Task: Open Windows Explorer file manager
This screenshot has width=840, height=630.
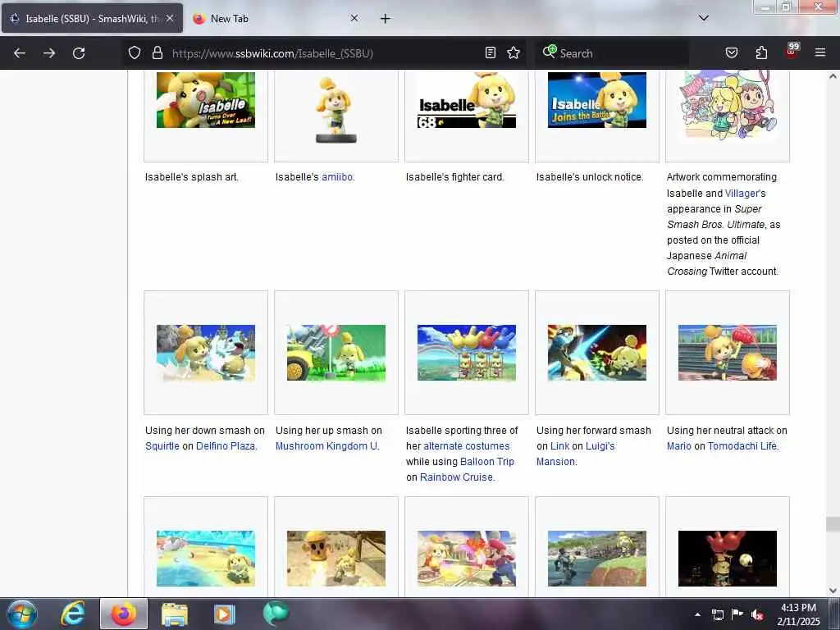Action: tap(175, 614)
